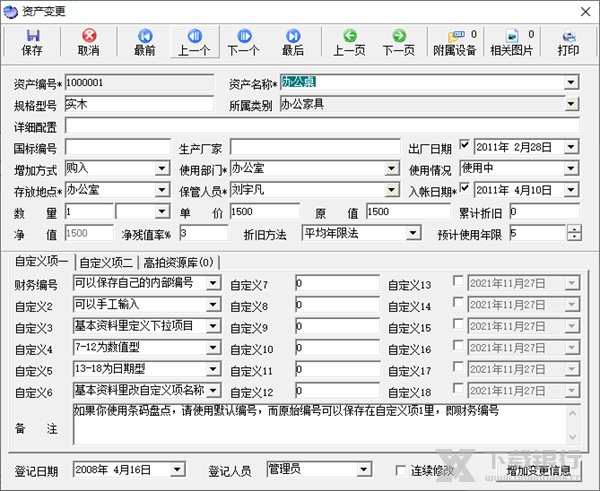Enable the 自定义17 date checkbox
The width and height of the screenshot is (600, 491).
(458, 367)
